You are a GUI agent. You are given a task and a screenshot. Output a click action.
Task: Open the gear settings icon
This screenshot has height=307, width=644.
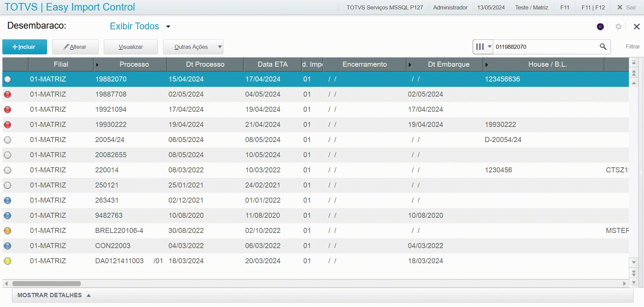coord(618,27)
